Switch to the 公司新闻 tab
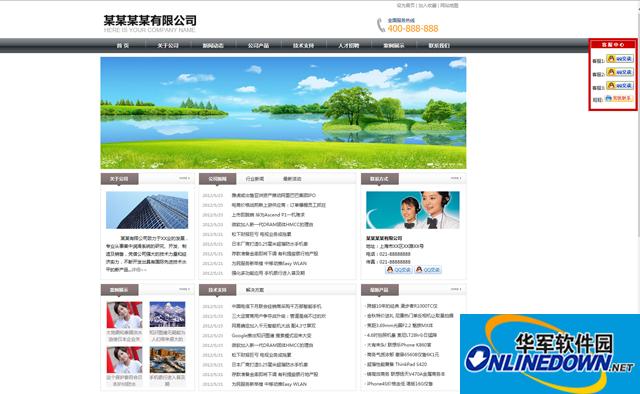This screenshot has height=394, width=640. click(217, 179)
